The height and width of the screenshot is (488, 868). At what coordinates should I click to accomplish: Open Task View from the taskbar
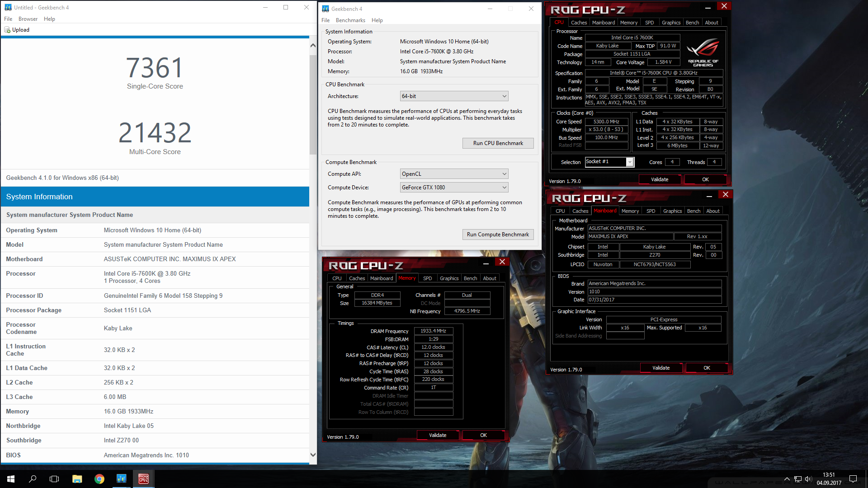click(x=54, y=479)
